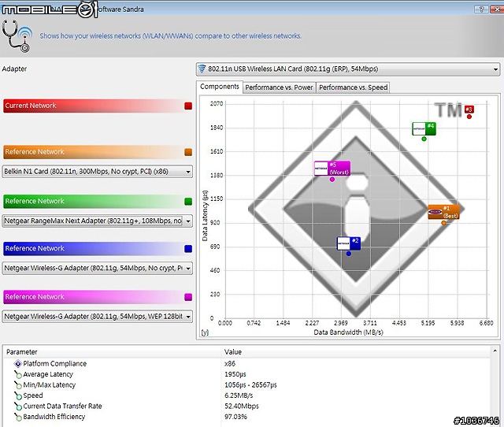This screenshot has width=504, height=427.
Task: Switch to Performance vs. Power tab
Action: (279, 87)
